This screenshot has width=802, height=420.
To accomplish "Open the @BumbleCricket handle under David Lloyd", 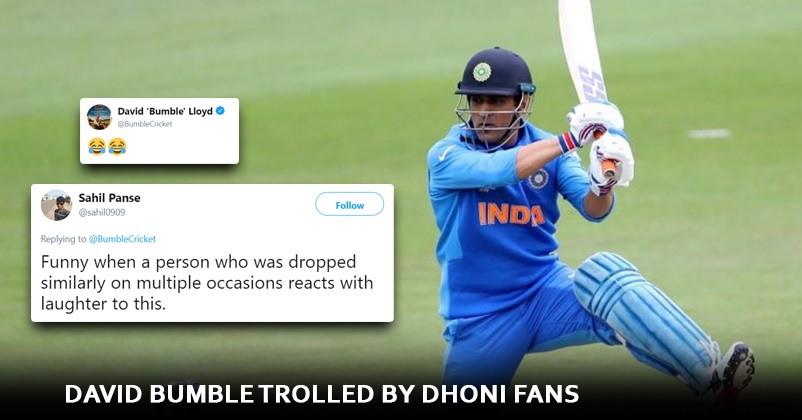I will click(145, 124).
